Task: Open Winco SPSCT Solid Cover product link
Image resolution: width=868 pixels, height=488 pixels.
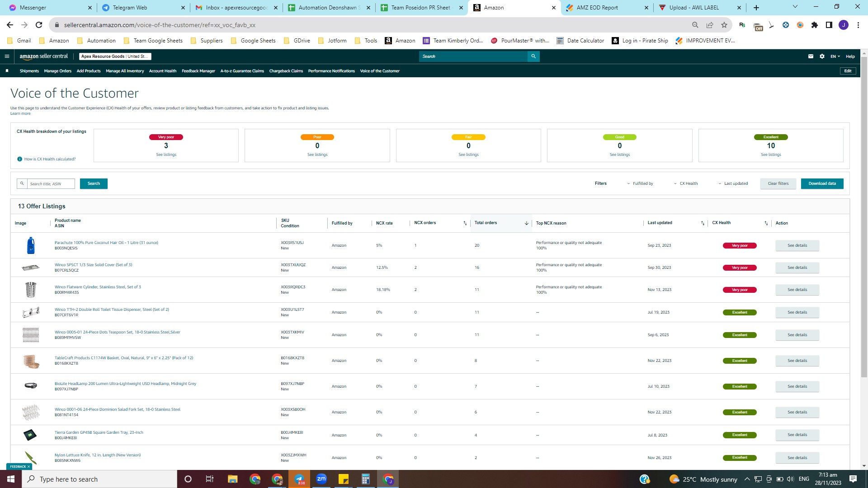Action: coord(94,265)
